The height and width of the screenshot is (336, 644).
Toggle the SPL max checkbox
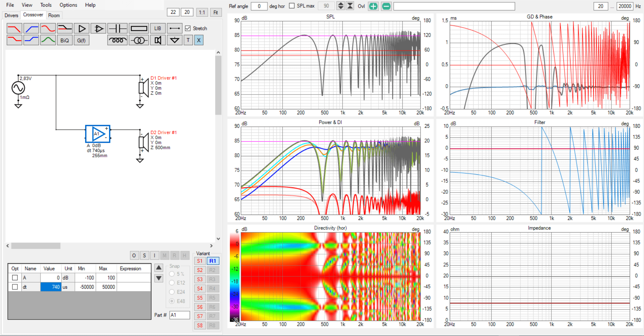292,6
